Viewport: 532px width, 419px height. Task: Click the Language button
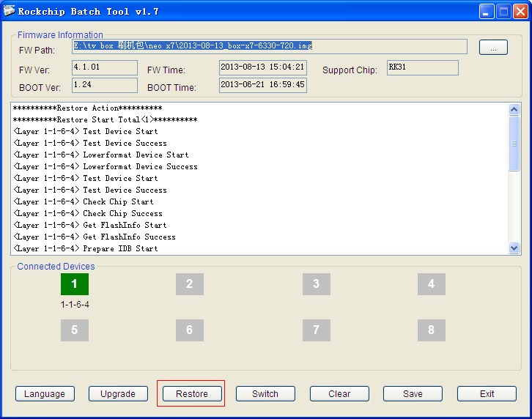tap(45, 393)
